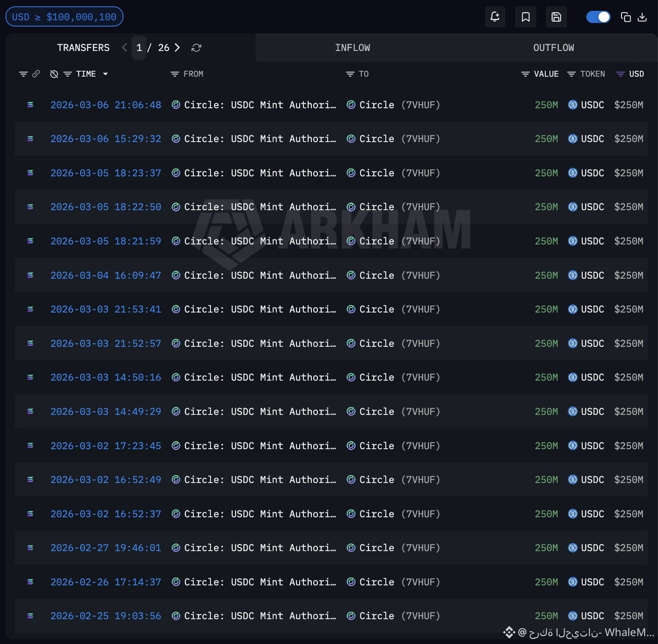Open the TIME column filter
The width and height of the screenshot is (658, 644).
(x=68, y=74)
